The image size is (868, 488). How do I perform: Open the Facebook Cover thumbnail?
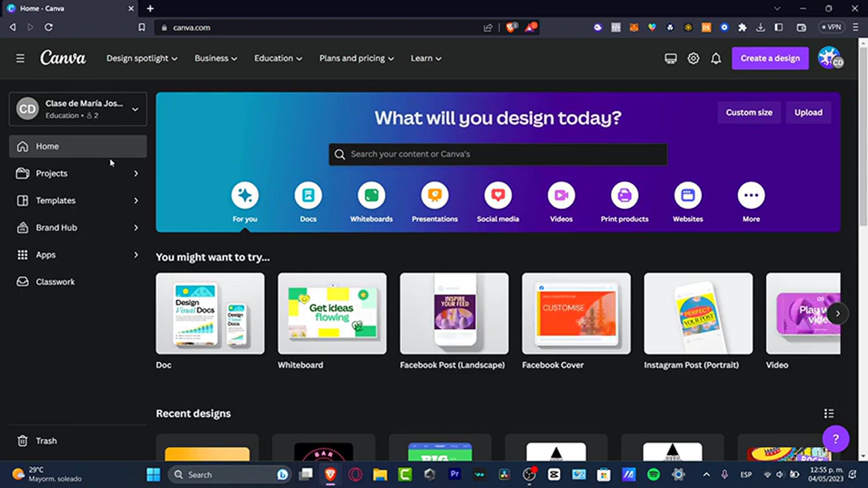(x=576, y=314)
